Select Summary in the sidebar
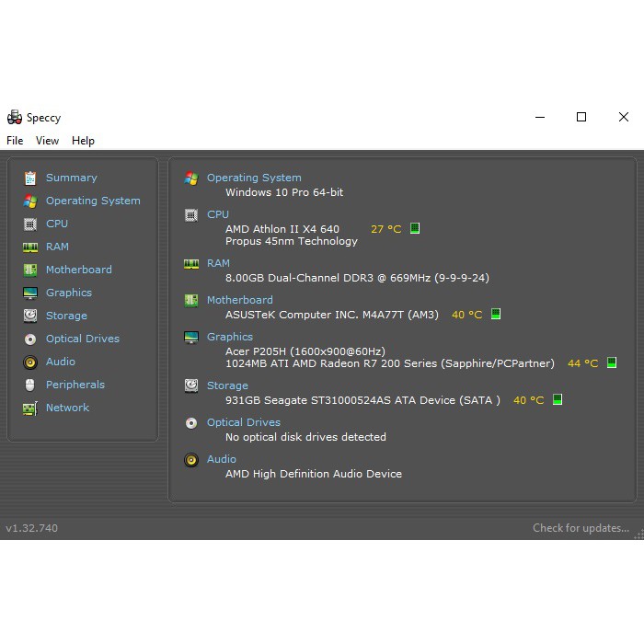 [x=72, y=178]
